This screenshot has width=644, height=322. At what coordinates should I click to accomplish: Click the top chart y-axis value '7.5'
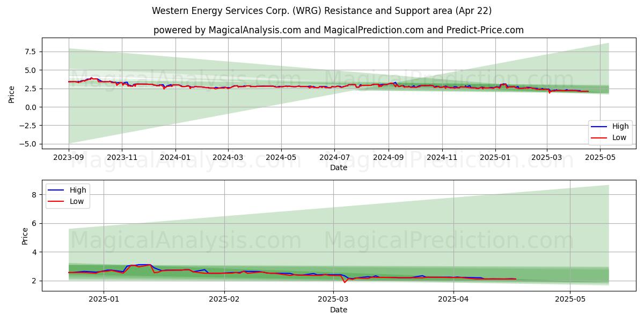click(x=30, y=52)
